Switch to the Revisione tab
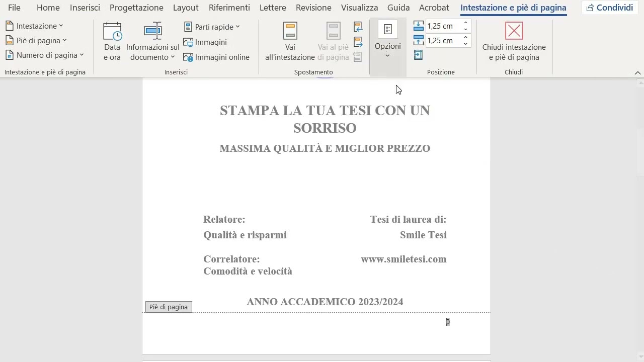This screenshot has height=362, width=644. [313, 8]
